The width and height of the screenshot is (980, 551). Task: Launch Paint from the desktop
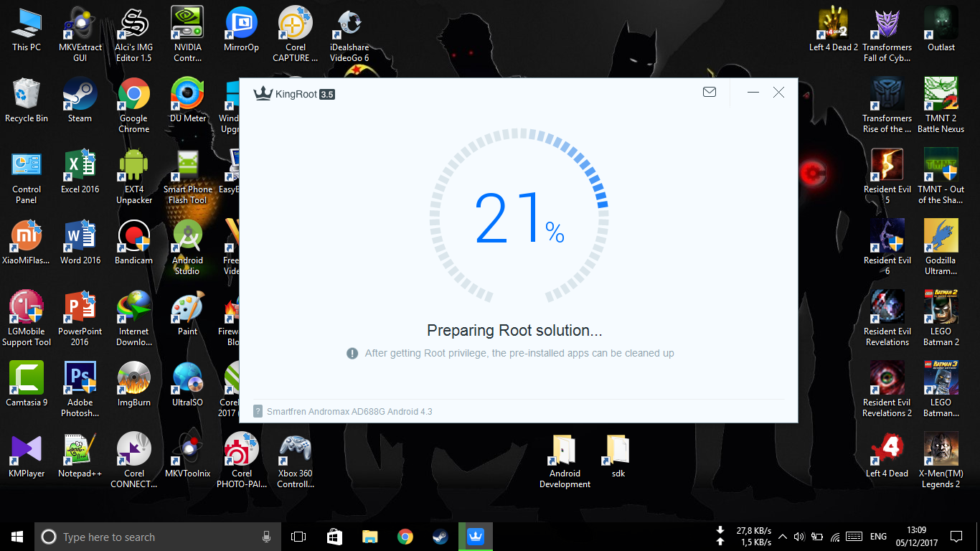point(188,314)
